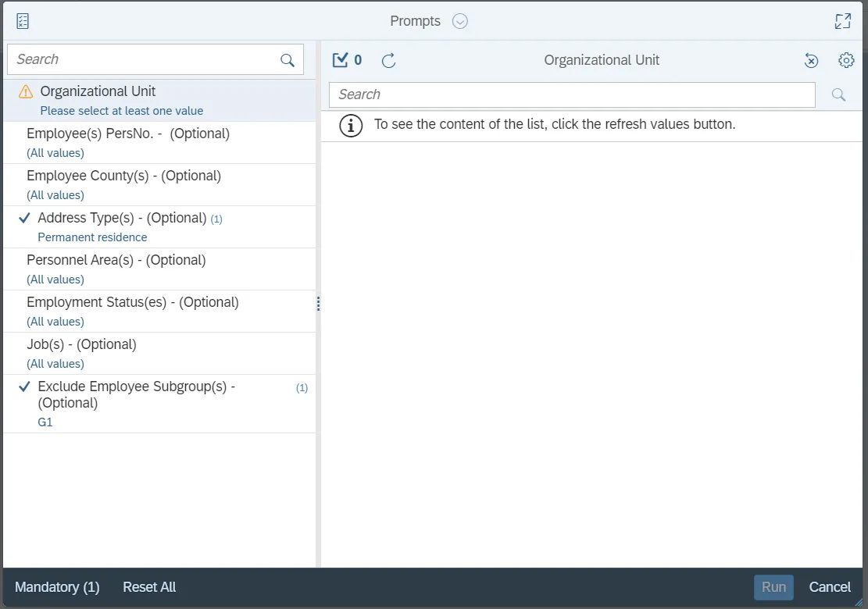Click the full-screen expand icon
This screenshot has width=868, height=609.
(842, 21)
